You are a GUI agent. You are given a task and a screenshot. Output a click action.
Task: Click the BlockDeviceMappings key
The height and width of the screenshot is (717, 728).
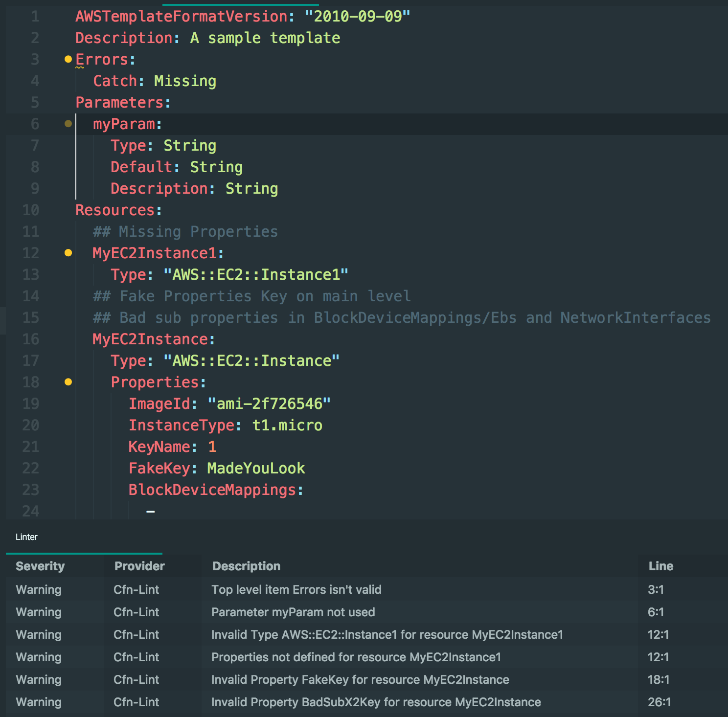(212, 490)
